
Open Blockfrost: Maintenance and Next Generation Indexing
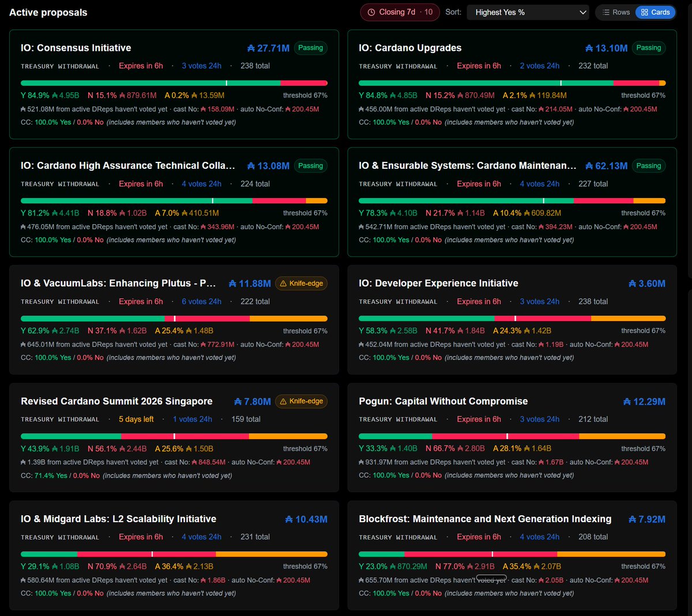coord(485,519)
